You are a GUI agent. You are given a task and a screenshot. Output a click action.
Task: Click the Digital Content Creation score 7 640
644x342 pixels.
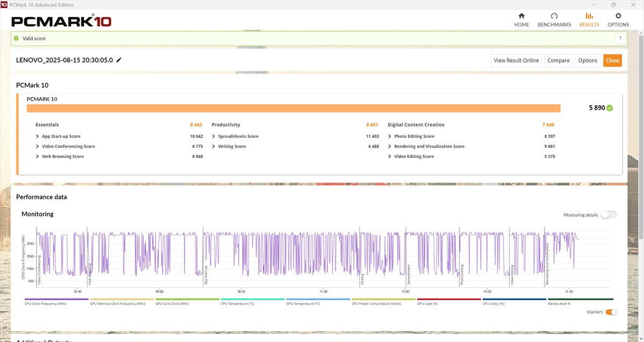click(548, 125)
